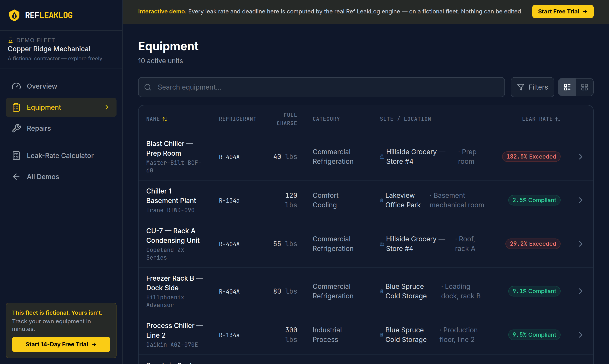Open Leak-Rate Calculator page
609x364 pixels.
point(61,156)
